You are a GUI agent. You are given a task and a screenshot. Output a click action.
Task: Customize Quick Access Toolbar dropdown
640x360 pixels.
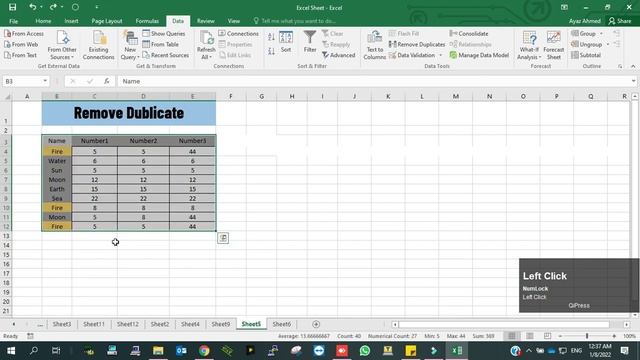97,7
